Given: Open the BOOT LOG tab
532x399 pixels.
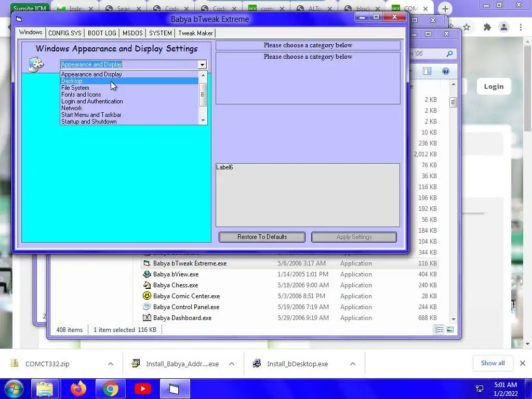Looking at the screenshot, I should [102, 33].
